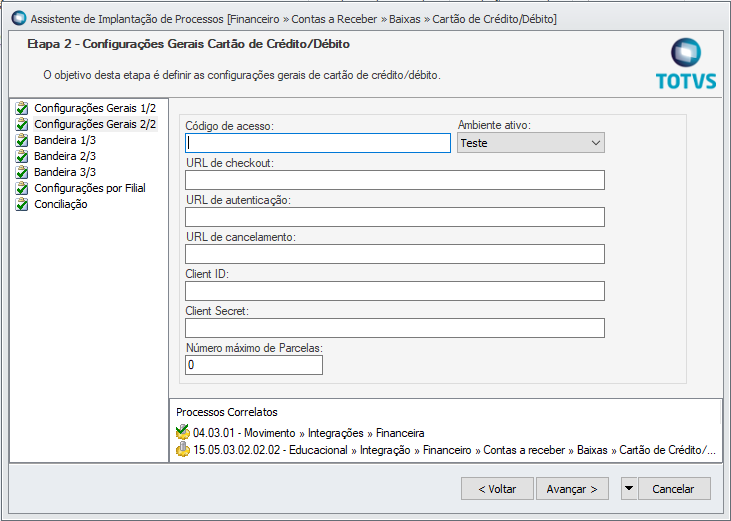Focus the Código de acesso field
Image resolution: width=731 pixels, height=521 pixels.
pyautogui.click(x=318, y=143)
